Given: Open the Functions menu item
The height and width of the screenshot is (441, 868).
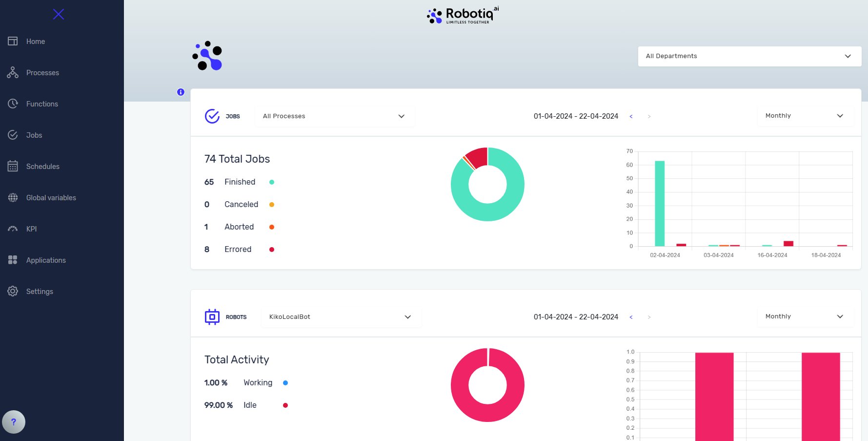Looking at the screenshot, I should pyautogui.click(x=42, y=104).
